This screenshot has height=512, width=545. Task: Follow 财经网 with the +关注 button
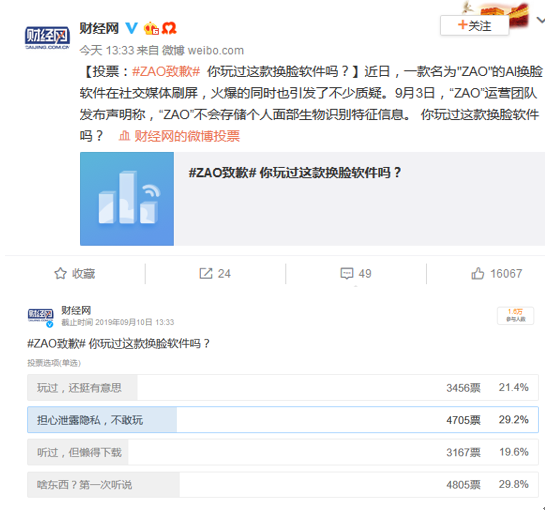tap(474, 25)
